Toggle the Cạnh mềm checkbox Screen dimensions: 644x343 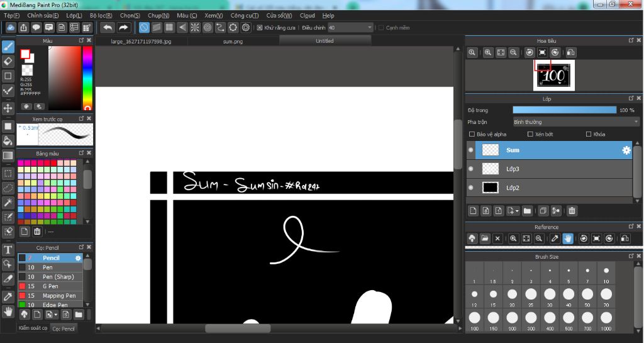(380, 28)
